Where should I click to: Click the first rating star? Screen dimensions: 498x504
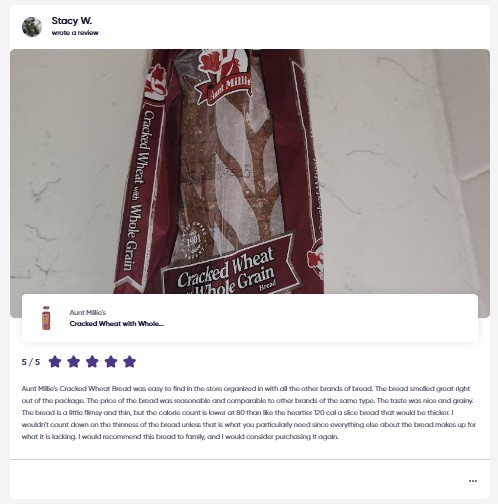click(55, 362)
